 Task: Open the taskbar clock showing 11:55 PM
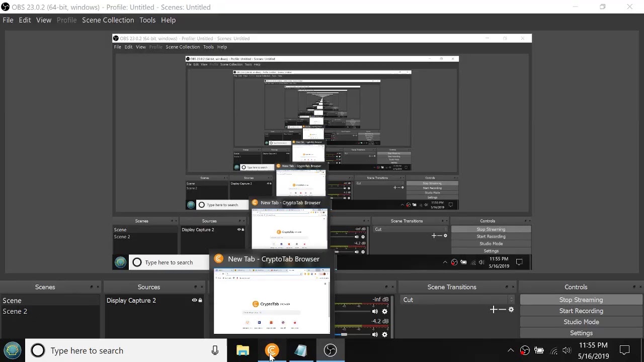pos(594,350)
